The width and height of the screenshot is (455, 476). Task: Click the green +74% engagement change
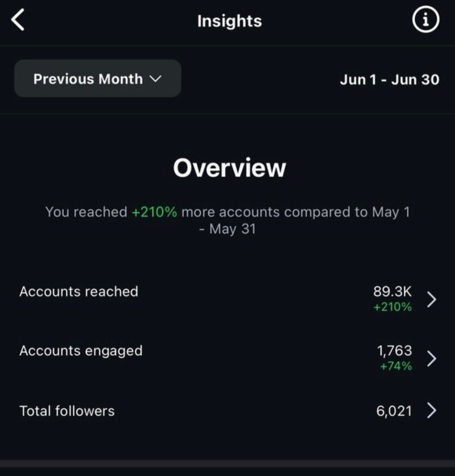click(396, 366)
